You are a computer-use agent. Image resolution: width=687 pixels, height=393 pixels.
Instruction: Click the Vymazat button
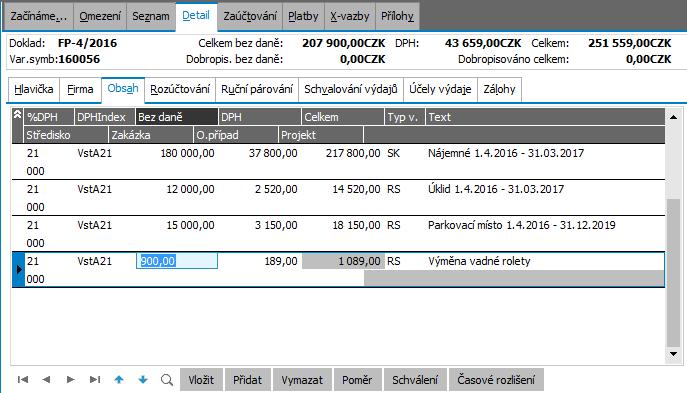click(302, 379)
